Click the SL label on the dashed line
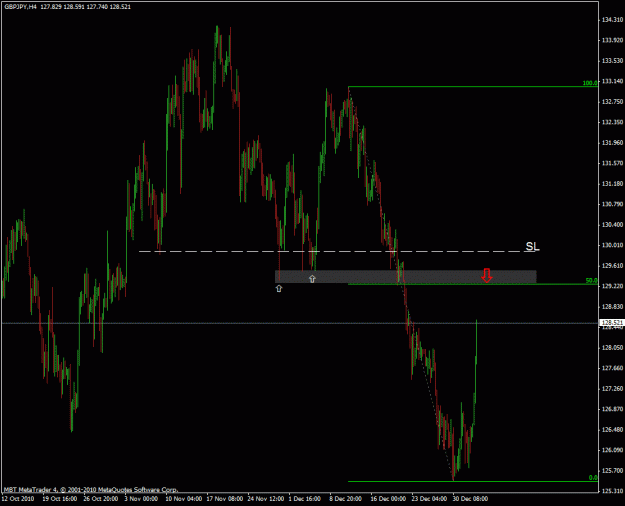Image resolution: width=625 pixels, height=506 pixels. (532, 246)
